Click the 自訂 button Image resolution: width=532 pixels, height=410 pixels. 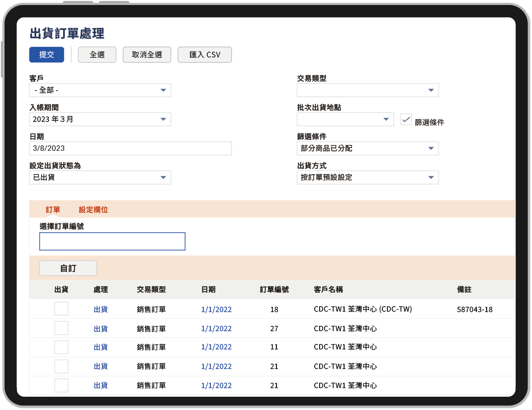[68, 268]
